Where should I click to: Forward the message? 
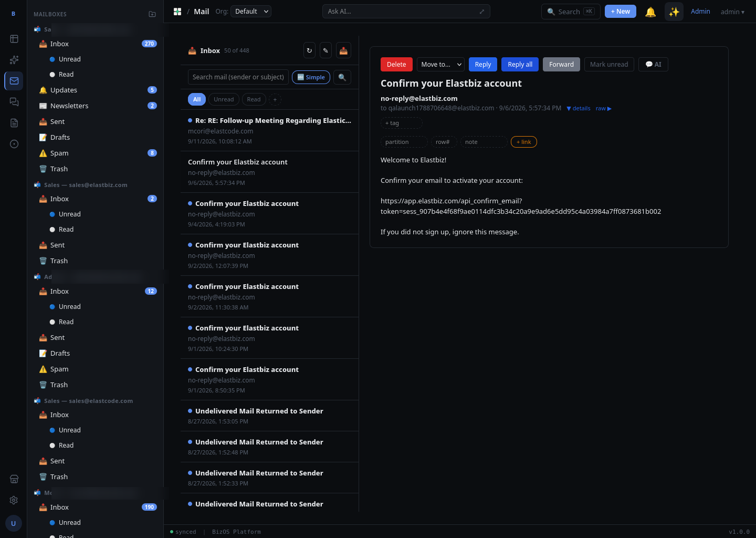point(561,64)
